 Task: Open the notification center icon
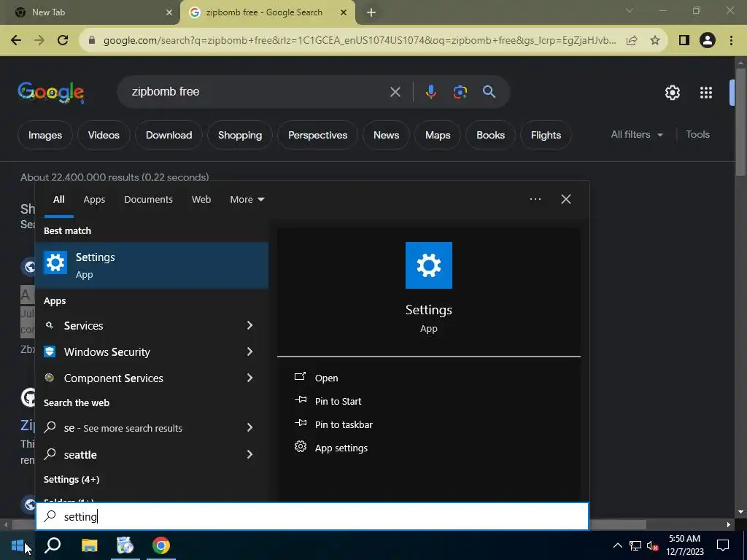(x=723, y=545)
